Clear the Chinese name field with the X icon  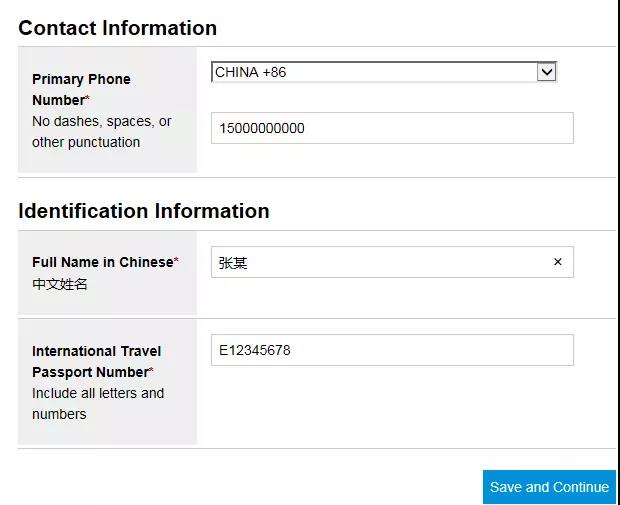click(558, 262)
